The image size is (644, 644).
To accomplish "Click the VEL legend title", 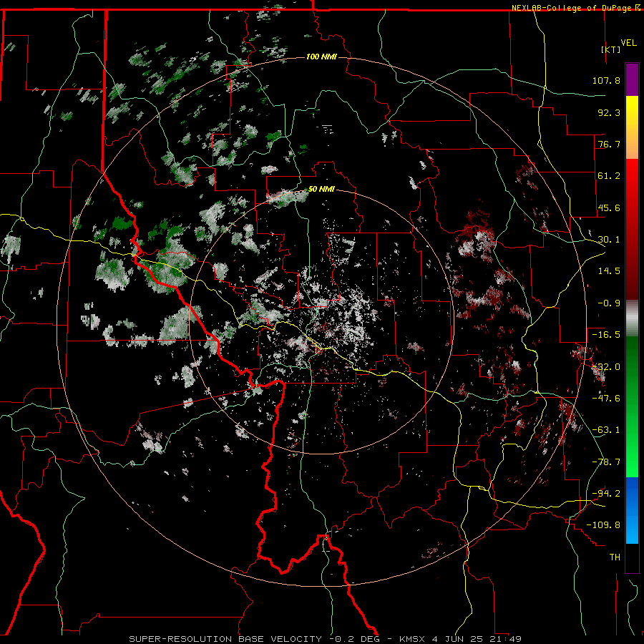I will [628, 43].
